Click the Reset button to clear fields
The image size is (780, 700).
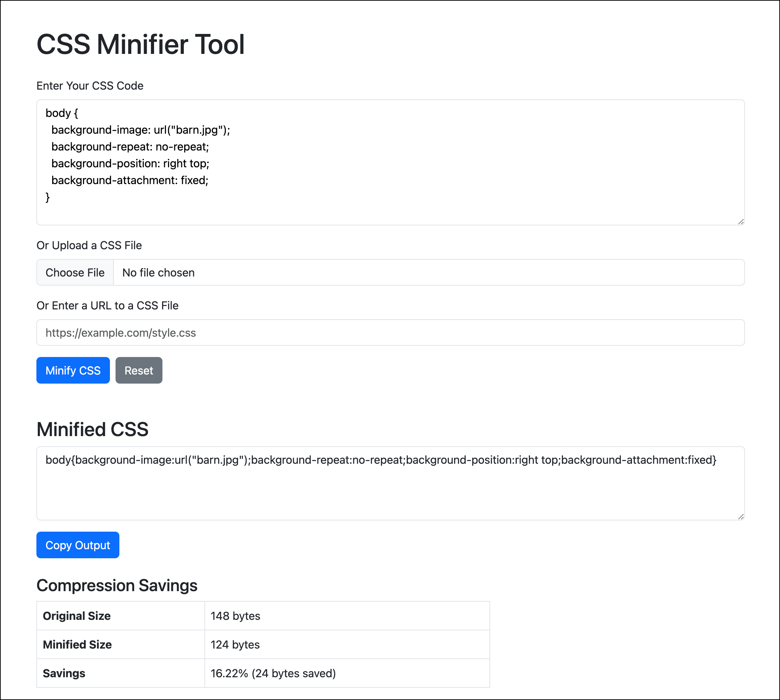139,370
